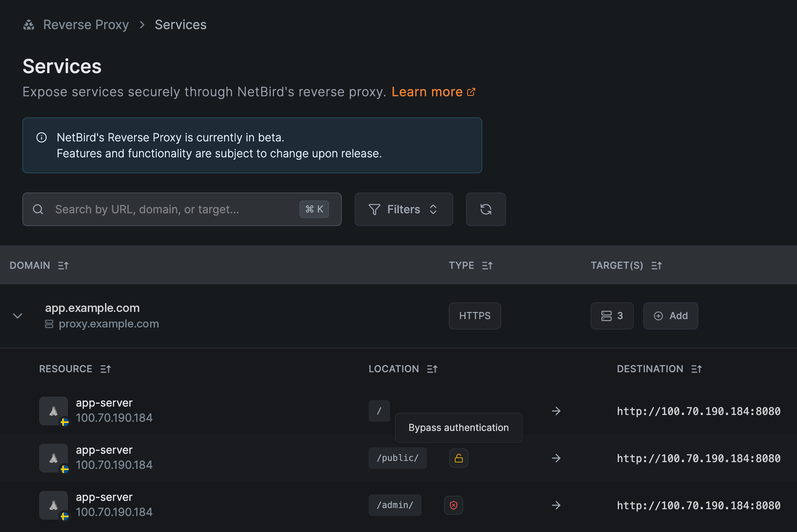Click the arrow icon in /admin/ target row
797x532 pixels.
coord(556,505)
